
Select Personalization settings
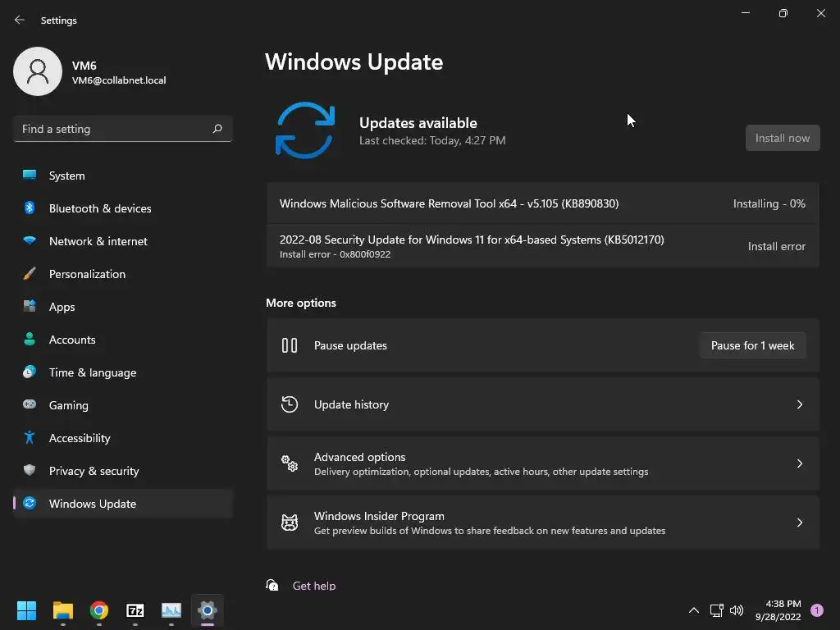click(x=123, y=274)
